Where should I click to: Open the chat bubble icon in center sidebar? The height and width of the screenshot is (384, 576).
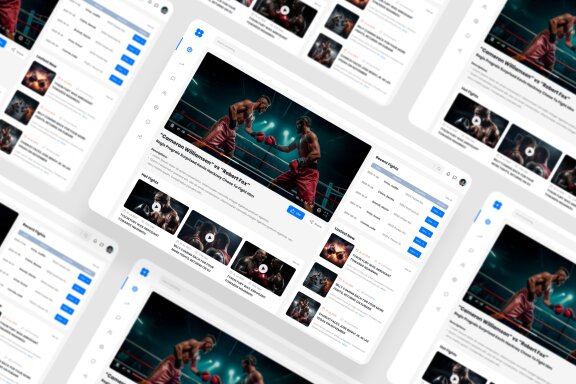click(173, 78)
